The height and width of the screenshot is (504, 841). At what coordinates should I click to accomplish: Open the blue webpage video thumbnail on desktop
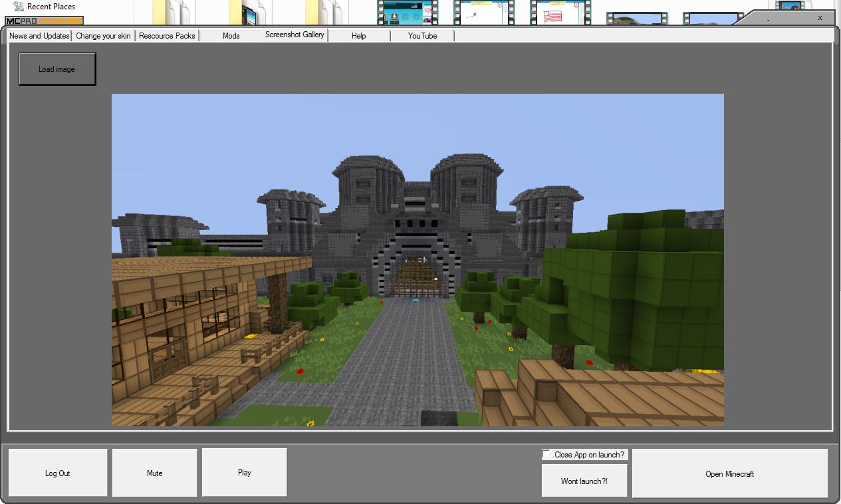pos(407,10)
